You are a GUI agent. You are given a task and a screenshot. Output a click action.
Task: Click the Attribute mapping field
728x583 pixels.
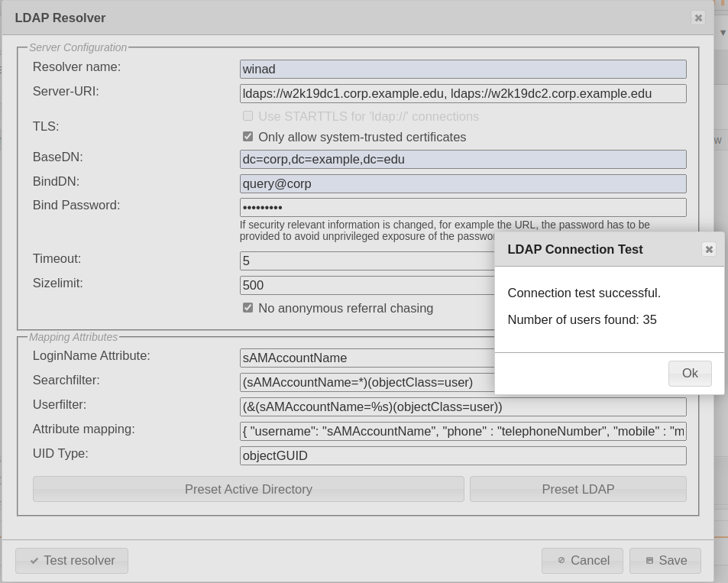(462, 431)
